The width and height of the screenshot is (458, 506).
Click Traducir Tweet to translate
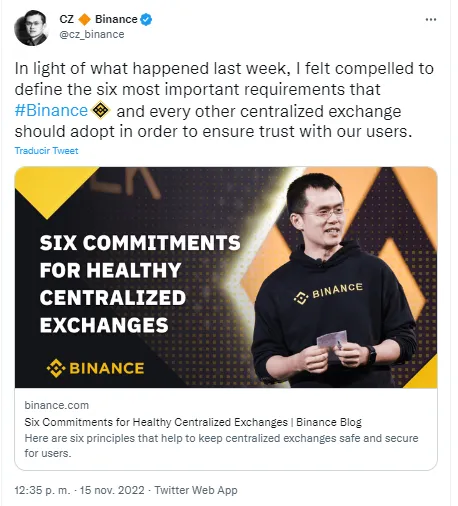(46, 151)
